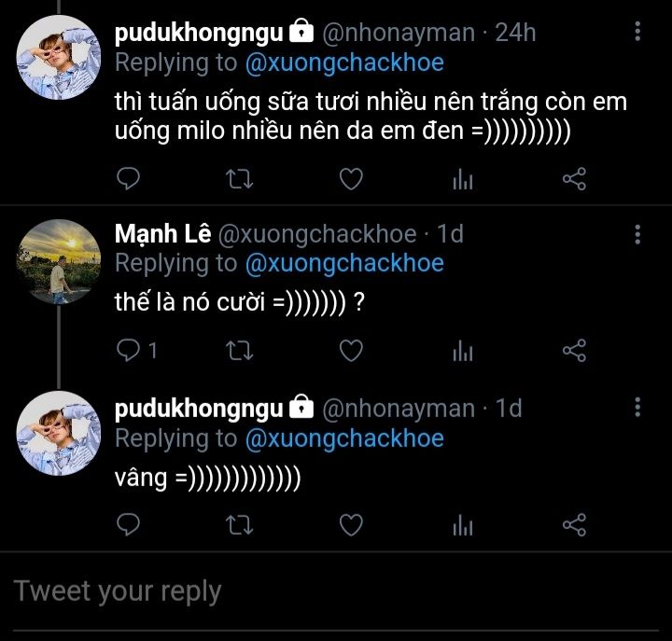
Task: Open more options on Mạnh Lê's tweet
Action: 637,233
